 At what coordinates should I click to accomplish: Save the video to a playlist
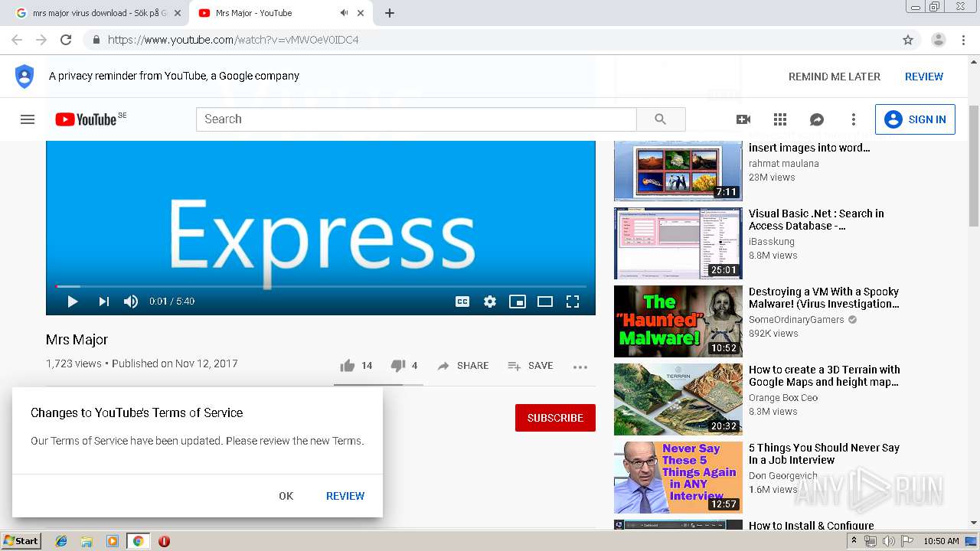tap(531, 366)
